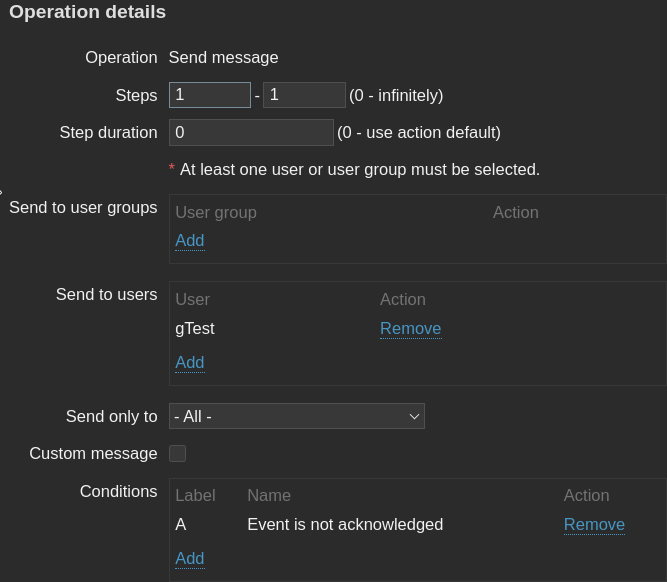Add a new condition
The image size is (667, 582).
pos(190,558)
